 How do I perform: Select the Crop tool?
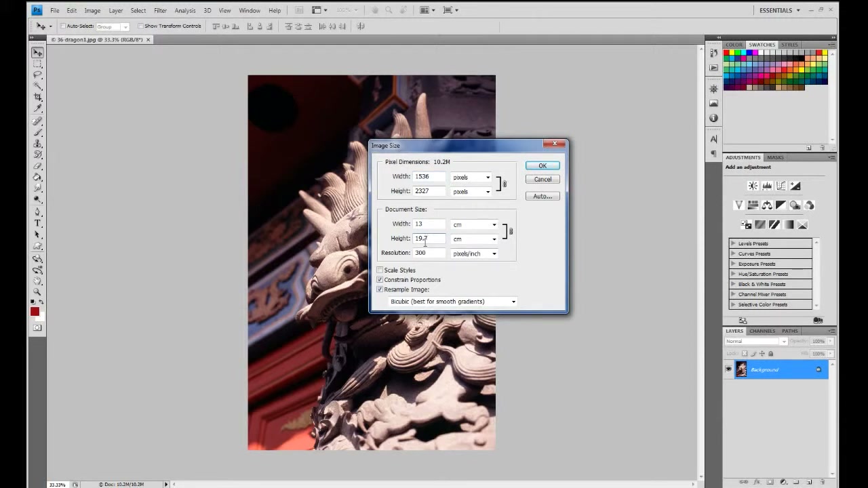coord(37,98)
